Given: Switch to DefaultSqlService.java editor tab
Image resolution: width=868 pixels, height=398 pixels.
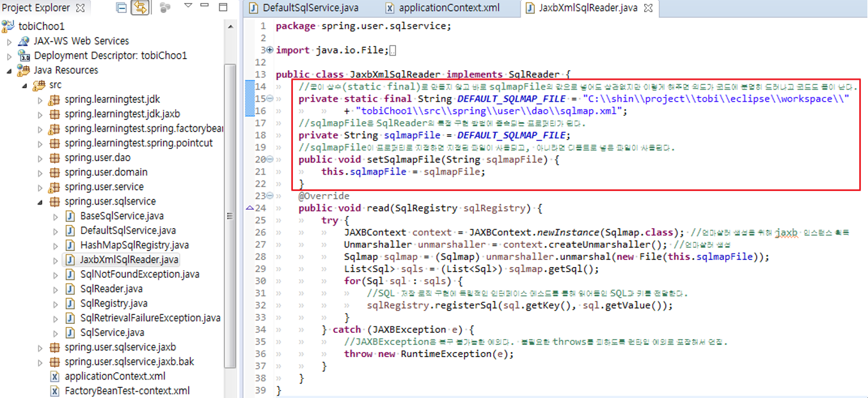Looking at the screenshot, I should click(311, 8).
